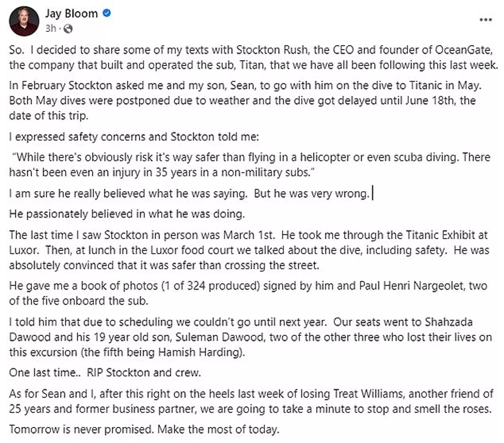Click the word OceanGate in the post

click(x=463, y=50)
